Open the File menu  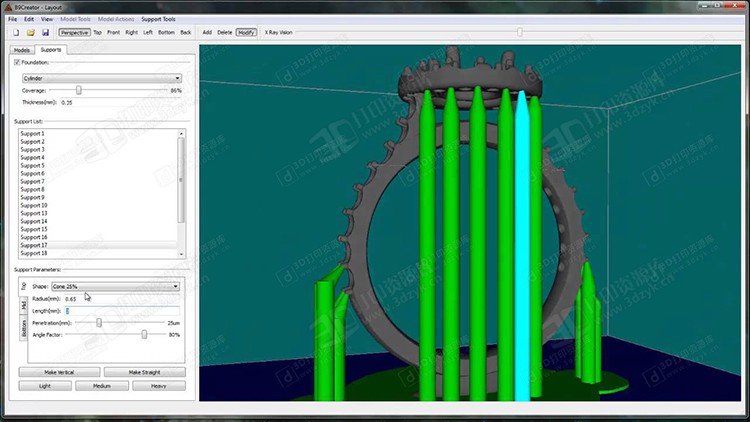(13, 19)
